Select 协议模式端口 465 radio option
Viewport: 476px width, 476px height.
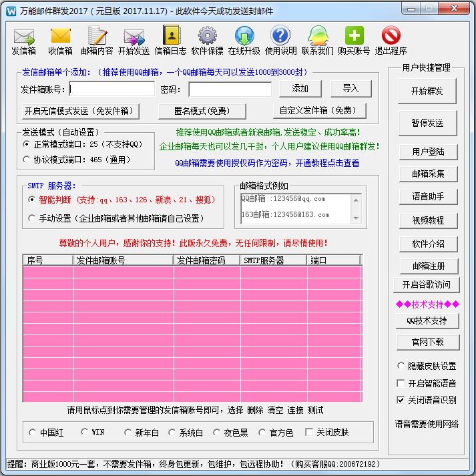coord(27,159)
